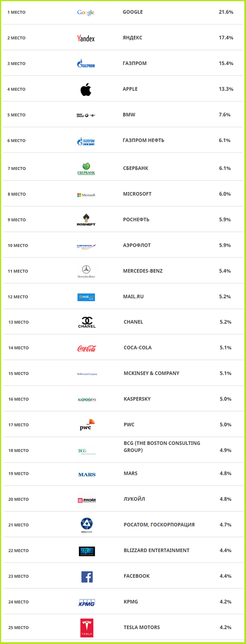
Task: Select the Gazprom logo in third place
Action: coord(86,64)
